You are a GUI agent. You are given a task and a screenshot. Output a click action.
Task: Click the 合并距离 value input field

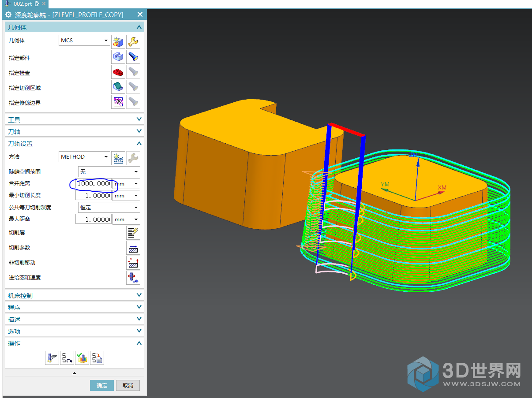point(94,184)
